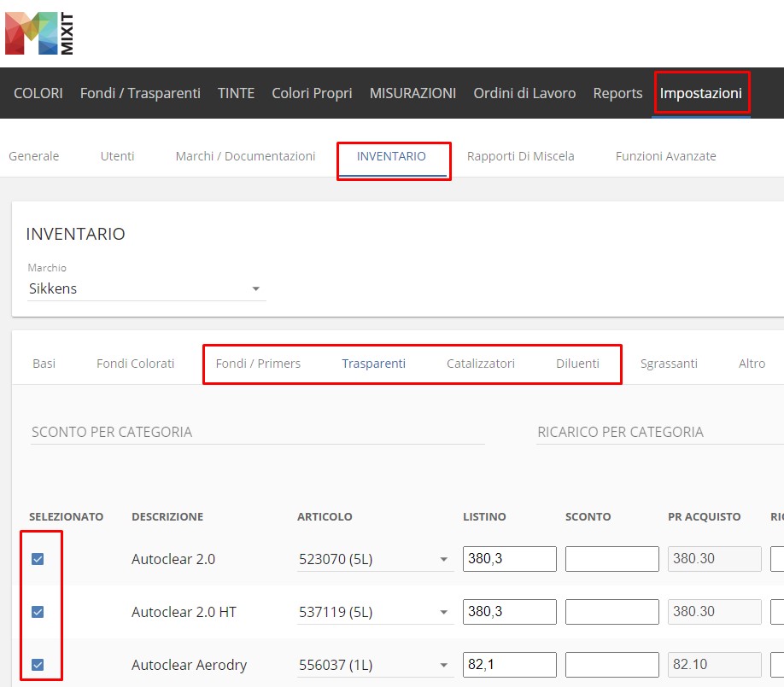Viewport: 784px width, 687px height.
Task: Switch to the Utenti tab
Action: (118, 156)
